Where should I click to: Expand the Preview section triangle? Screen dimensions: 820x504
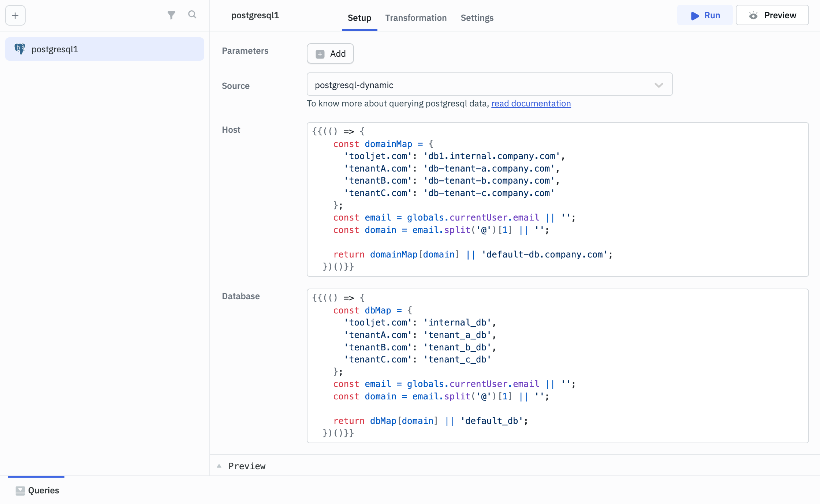(219, 466)
